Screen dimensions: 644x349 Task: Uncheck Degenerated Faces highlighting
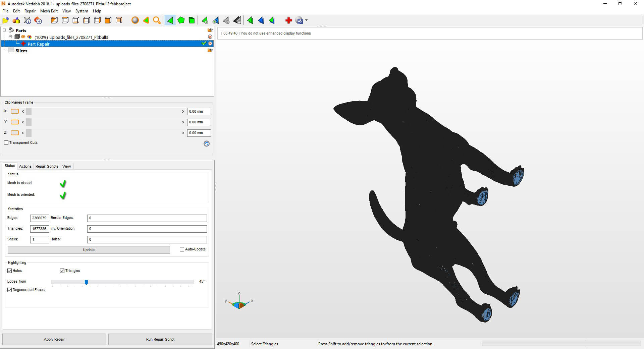(x=10, y=290)
